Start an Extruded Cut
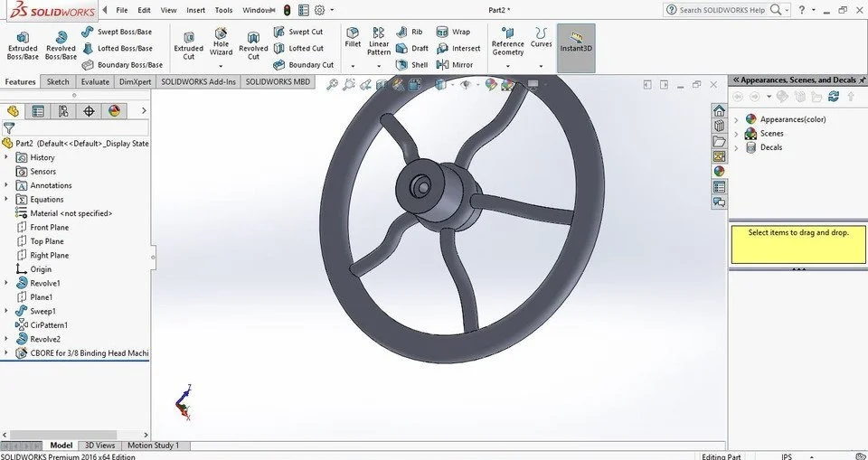Viewport: 868px width, 460px height. pyautogui.click(x=189, y=46)
